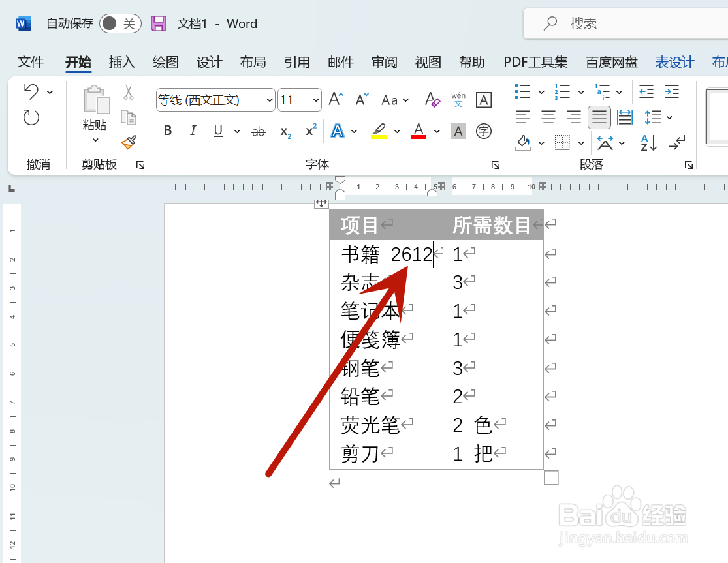Toggle justify alignment button

pos(599,117)
